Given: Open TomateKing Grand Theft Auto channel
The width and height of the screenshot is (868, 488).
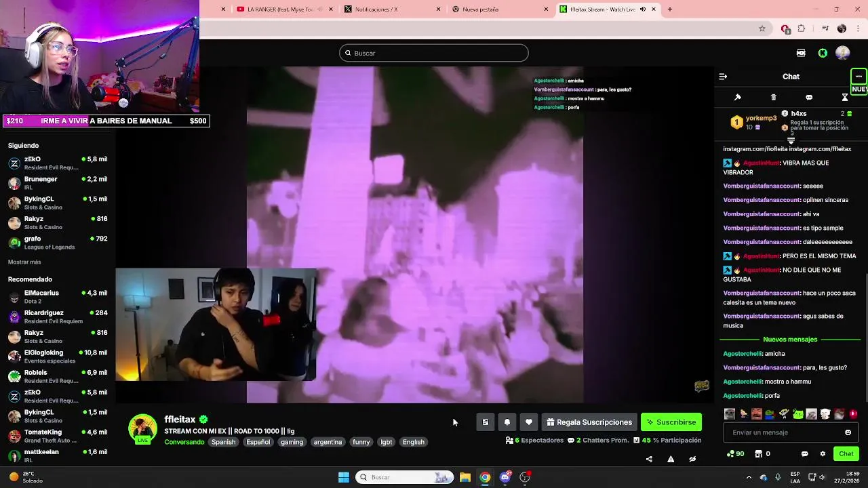Looking at the screenshot, I should click(58, 436).
